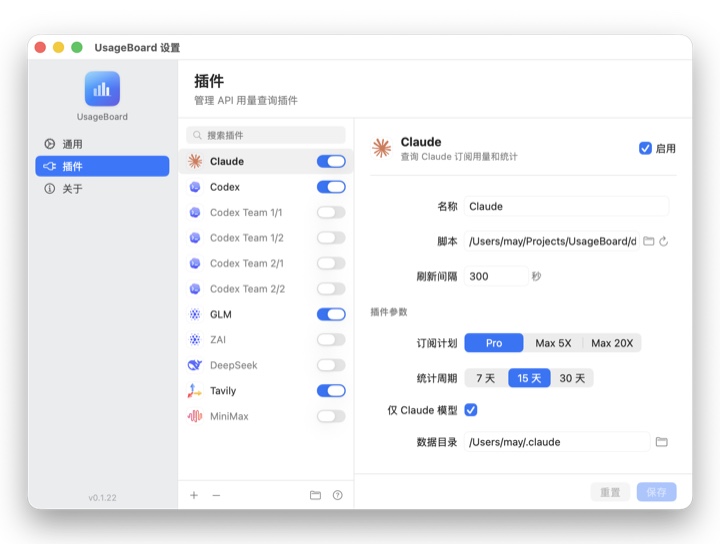
Task: Select the Codex Team 2/2 row label
Action: (x=248, y=289)
